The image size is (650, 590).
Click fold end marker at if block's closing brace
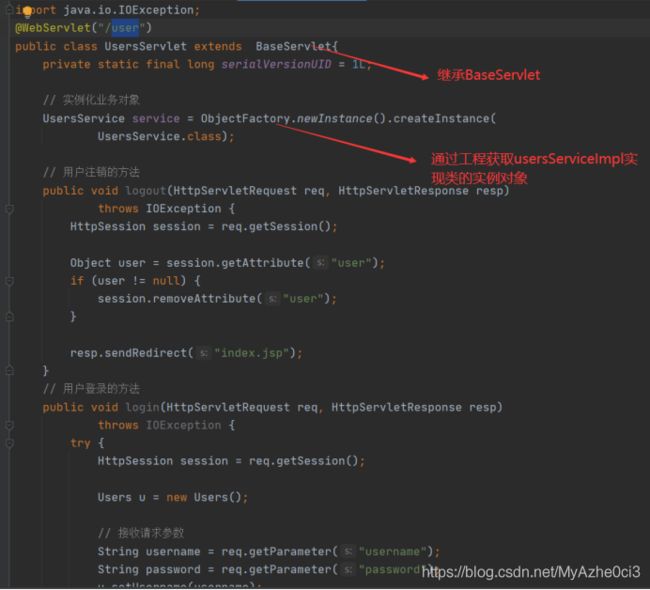click(9, 317)
